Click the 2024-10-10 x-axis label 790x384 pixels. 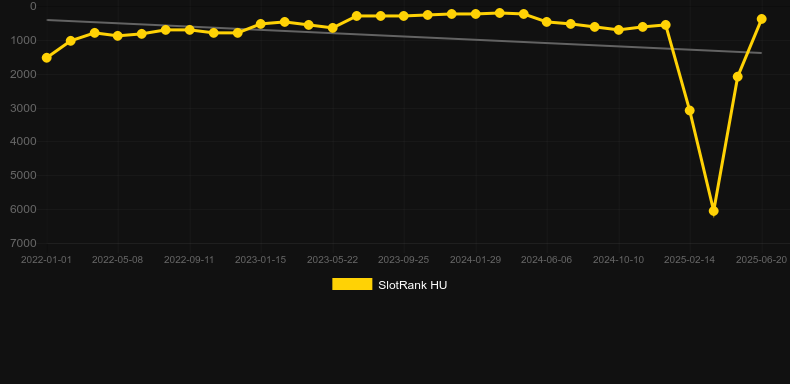click(x=619, y=260)
